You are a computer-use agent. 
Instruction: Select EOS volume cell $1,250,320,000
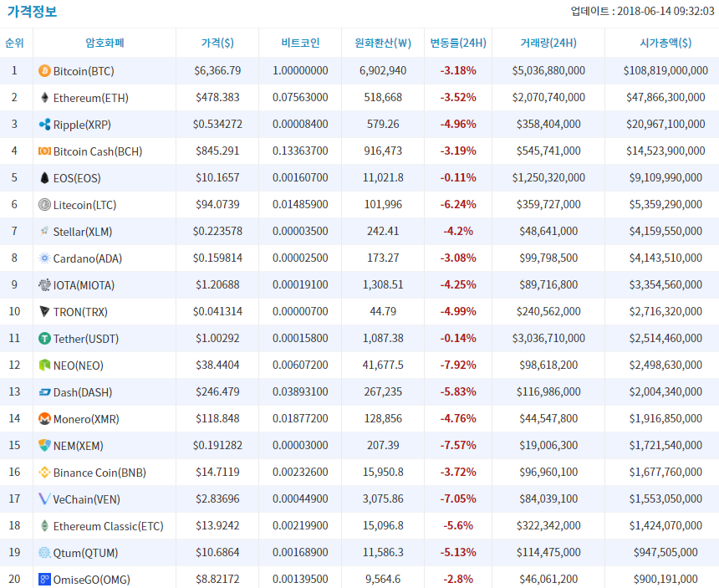click(548, 178)
